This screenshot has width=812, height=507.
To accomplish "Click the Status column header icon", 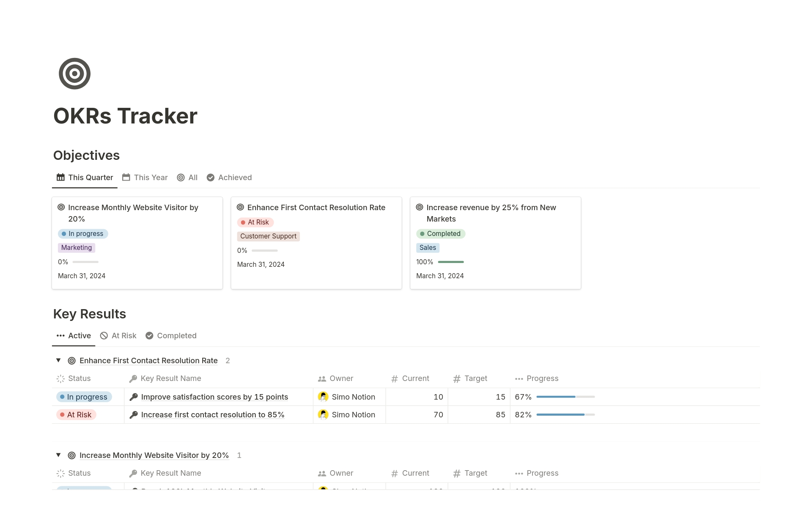I will point(61,378).
